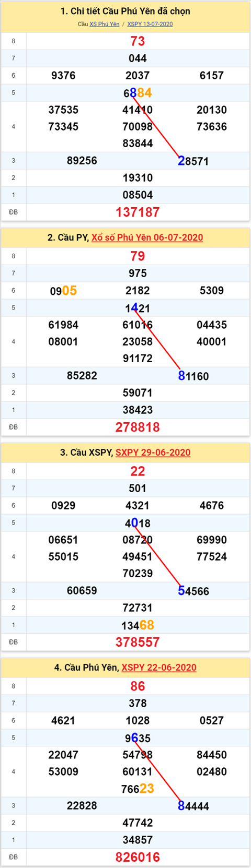Click the number 28571
The width and height of the screenshot is (251, 868).
[x=193, y=161]
